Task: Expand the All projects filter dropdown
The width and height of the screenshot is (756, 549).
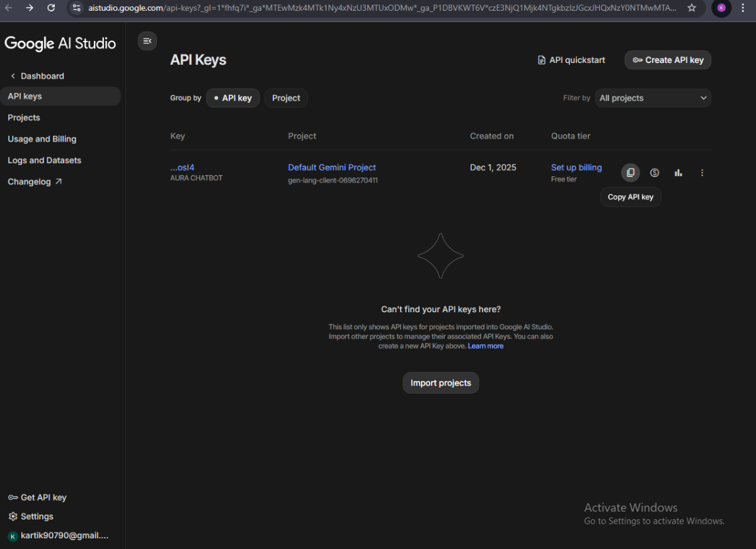Action: (653, 98)
